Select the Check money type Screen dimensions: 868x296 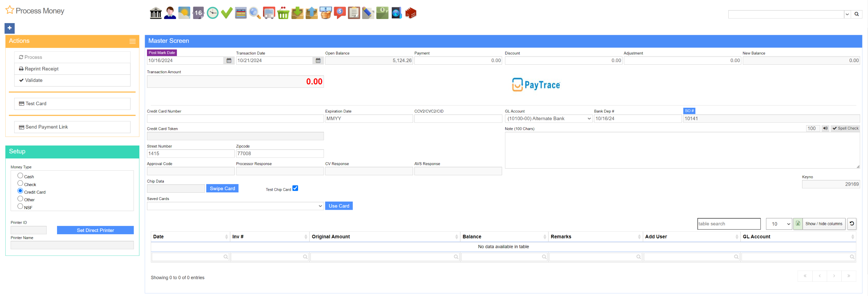[x=20, y=183]
